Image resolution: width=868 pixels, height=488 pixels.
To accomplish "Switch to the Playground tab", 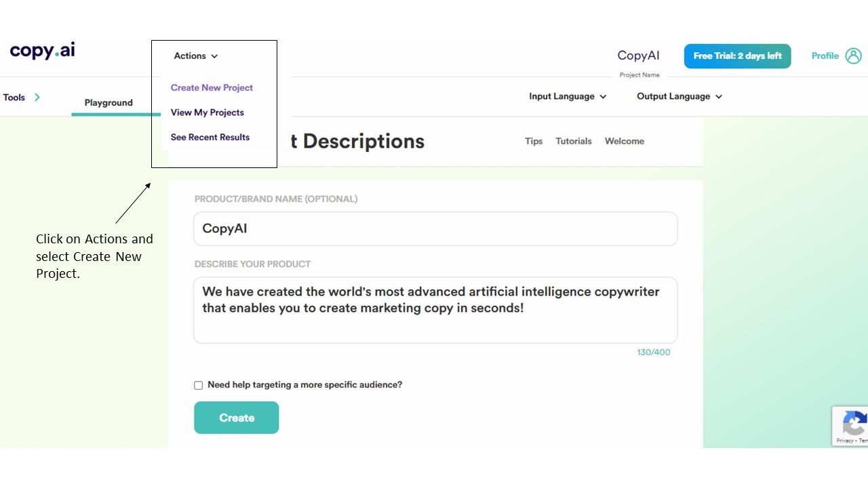I will [x=108, y=102].
